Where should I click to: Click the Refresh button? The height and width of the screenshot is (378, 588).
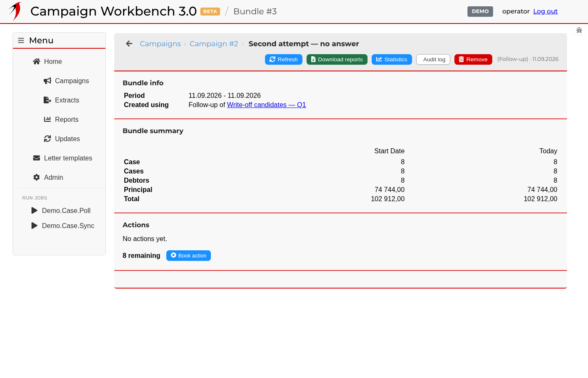(283, 59)
